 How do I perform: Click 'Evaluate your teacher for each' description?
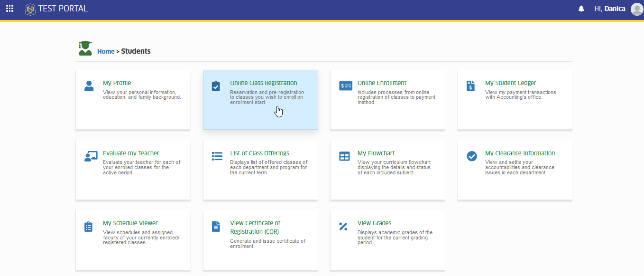click(x=142, y=167)
